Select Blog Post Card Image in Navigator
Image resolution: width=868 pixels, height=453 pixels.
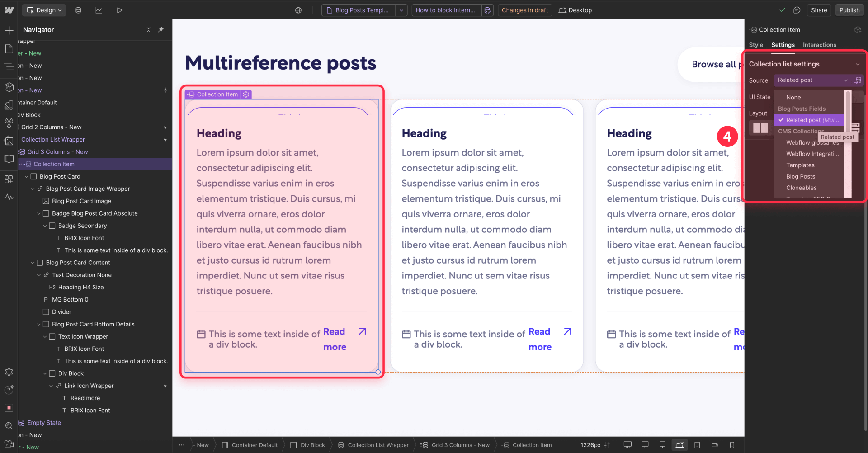(x=81, y=201)
